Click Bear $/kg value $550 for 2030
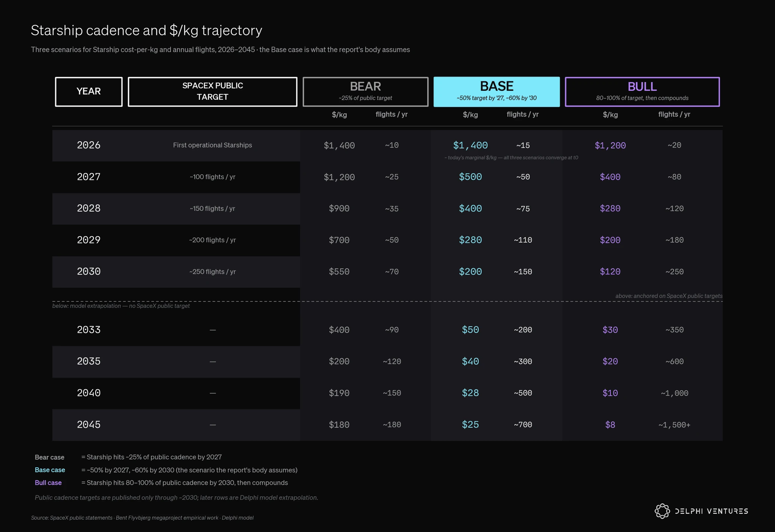 point(339,271)
